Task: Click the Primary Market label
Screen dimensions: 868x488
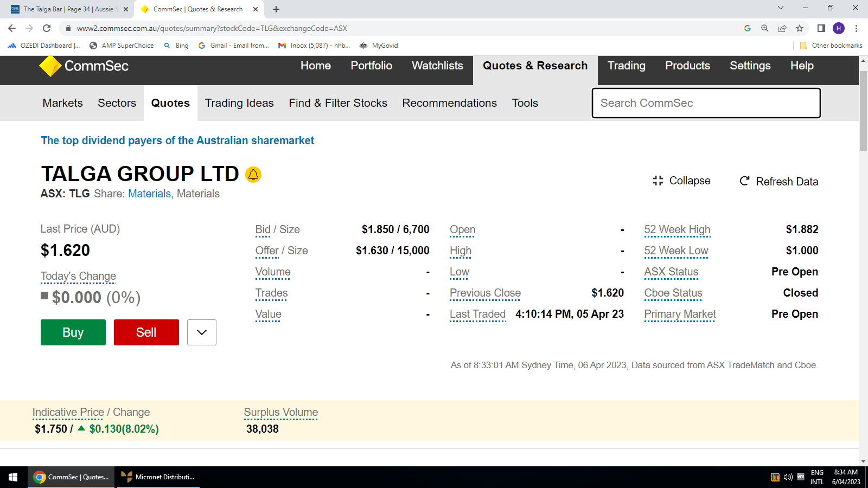Action: (x=680, y=314)
